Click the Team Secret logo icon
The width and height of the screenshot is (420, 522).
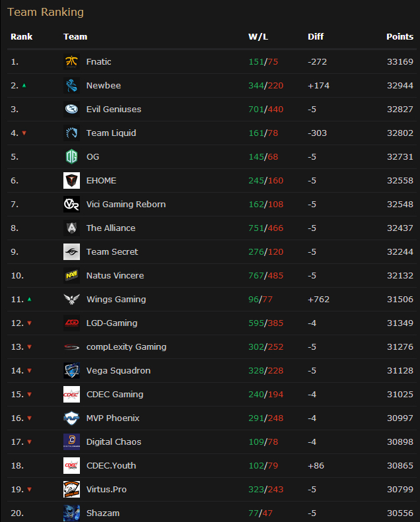(x=72, y=252)
